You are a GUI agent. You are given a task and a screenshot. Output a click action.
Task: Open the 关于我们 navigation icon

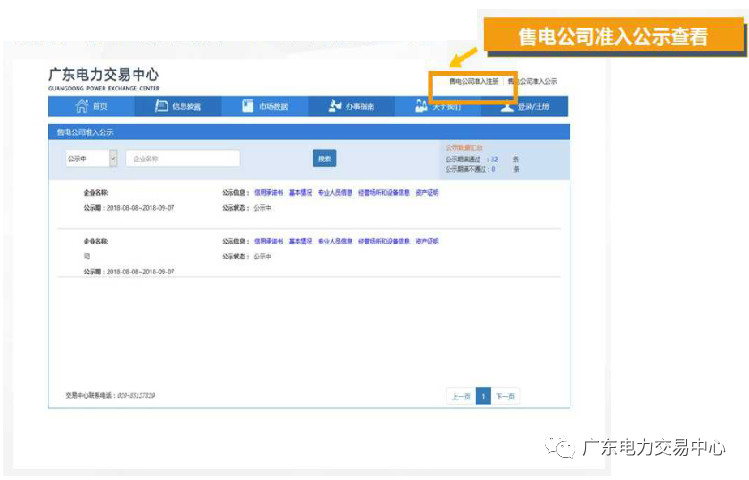(421, 107)
